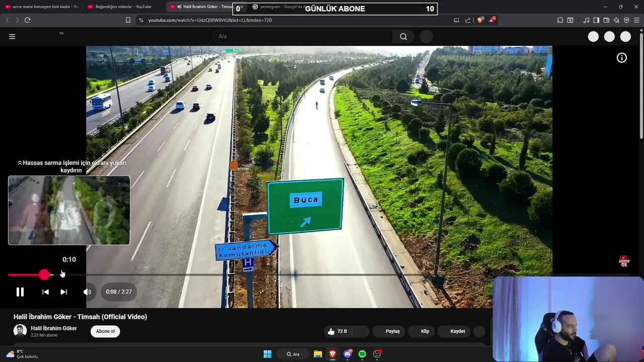Reload the page in browser

click(x=27, y=20)
